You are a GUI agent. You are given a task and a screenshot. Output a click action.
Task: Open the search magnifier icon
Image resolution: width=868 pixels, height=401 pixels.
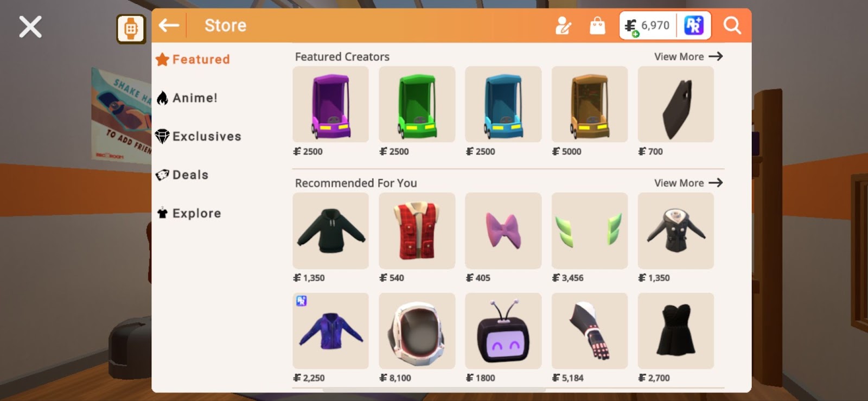click(x=732, y=26)
